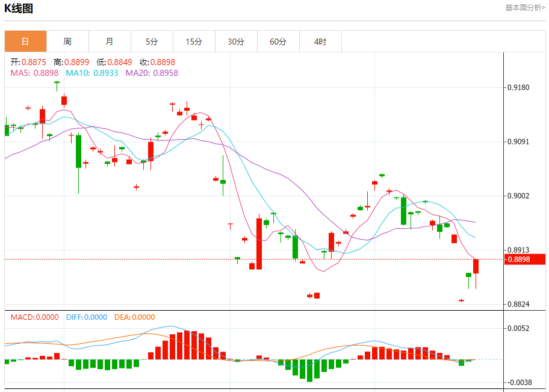Viewport: 549px width, 392px height.
Task: Click the red 0.8898 current price tag
Action: (525, 260)
